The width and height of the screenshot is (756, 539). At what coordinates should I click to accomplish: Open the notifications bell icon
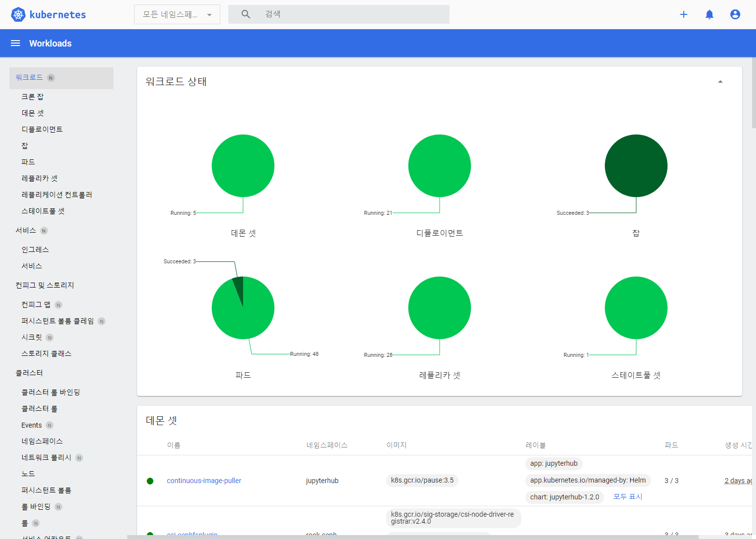[x=709, y=14]
